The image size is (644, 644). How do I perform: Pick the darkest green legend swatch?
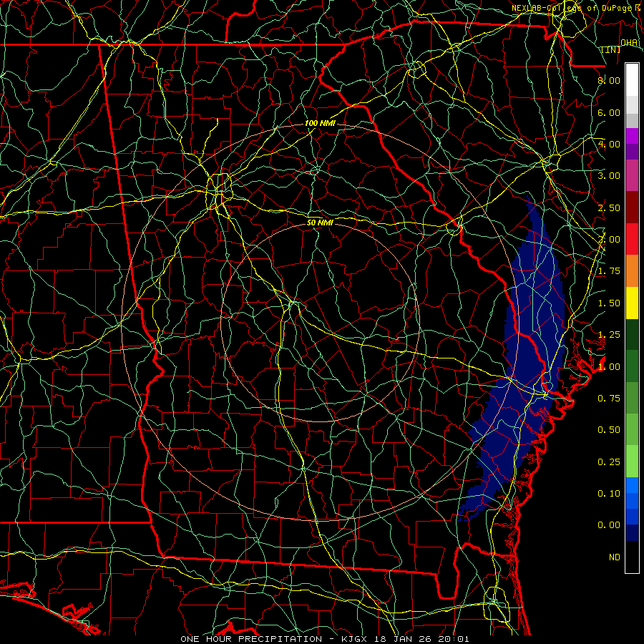click(632, 334)
